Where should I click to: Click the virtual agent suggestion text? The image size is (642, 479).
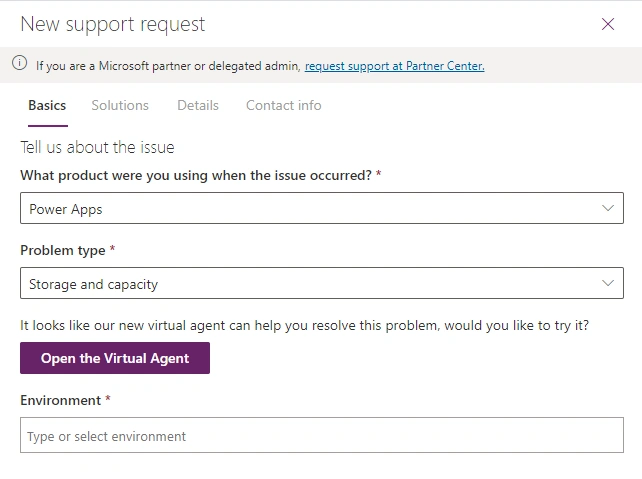coord(305,326)
